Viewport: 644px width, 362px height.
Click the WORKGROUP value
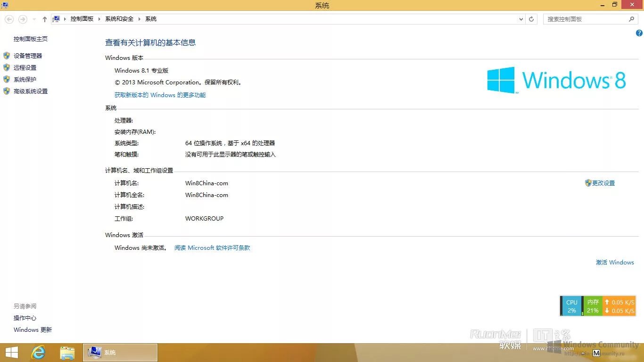coord(205,219)
